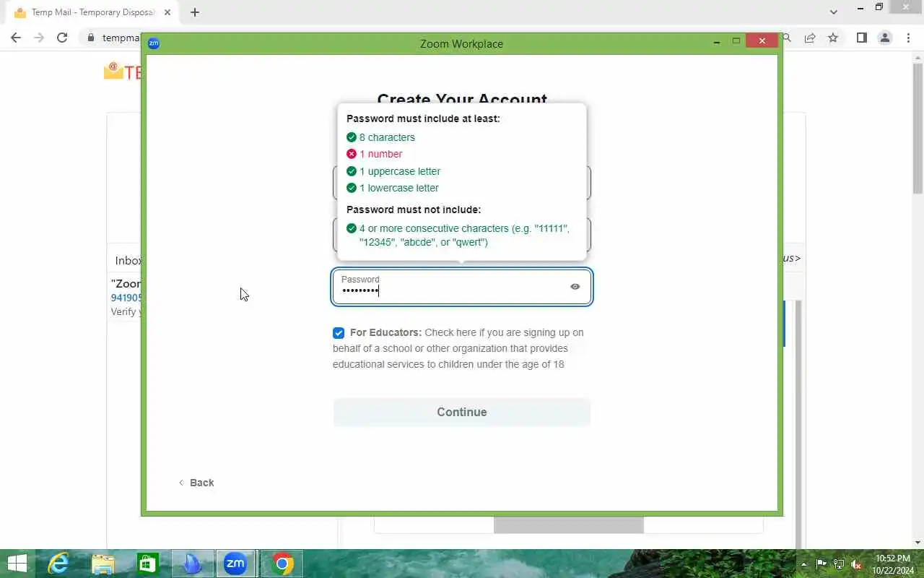Open network status tray icon
Viewport: 924px width, 578px height.
(x=839, y=564)
